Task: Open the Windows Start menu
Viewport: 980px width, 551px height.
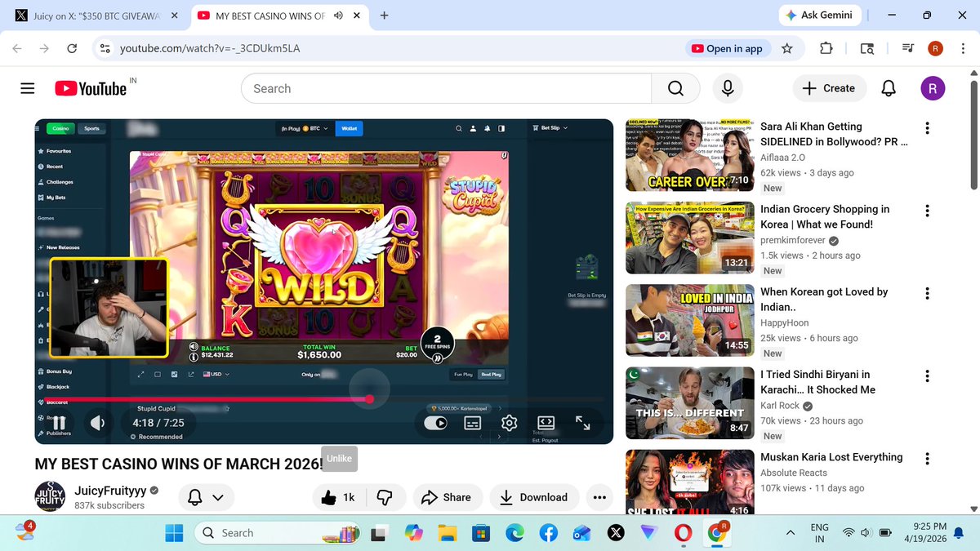Action: [175, 533]
